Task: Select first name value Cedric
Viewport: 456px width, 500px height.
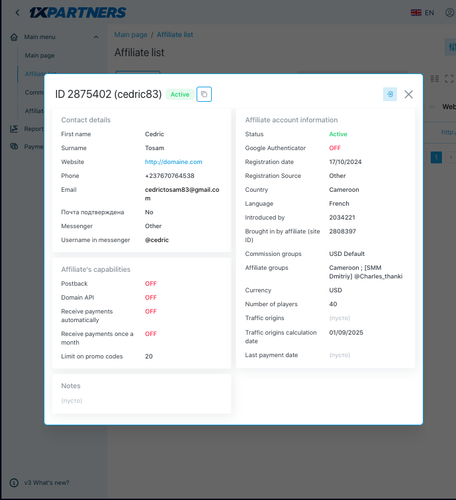Action: click(154, 134)
